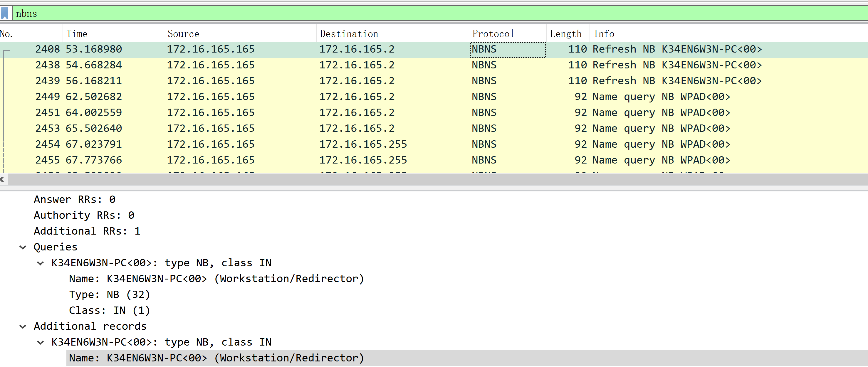Select packet 2454 to 172.16.165.255
This screenshot has width=868, height=367.
(x=434, y=144)
